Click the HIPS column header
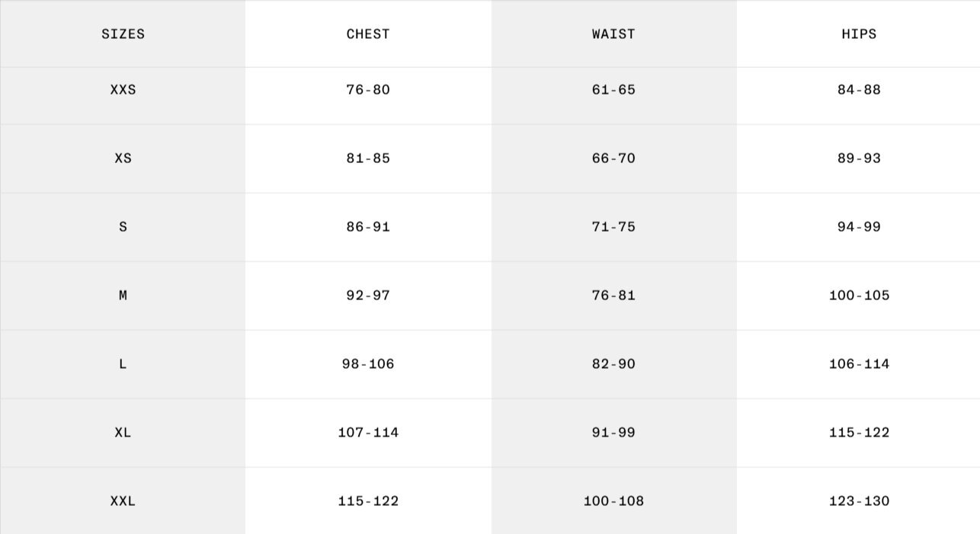980x534 pixels. 859,34
